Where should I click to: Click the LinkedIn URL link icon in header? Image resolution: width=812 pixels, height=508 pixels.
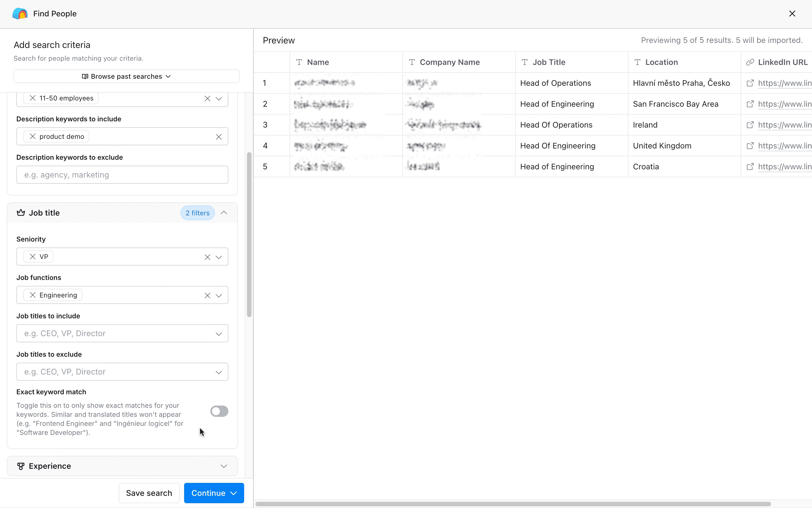(x=750, y=62)
